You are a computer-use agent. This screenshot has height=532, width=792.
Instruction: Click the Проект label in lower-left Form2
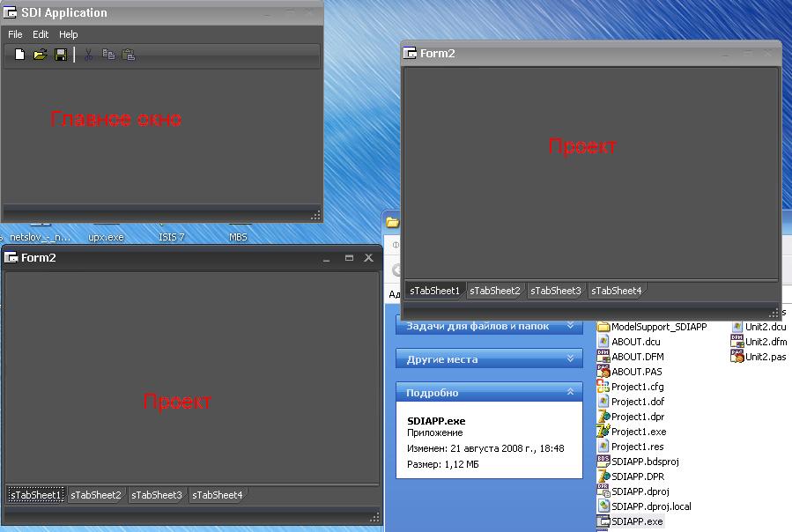(177, 402)
